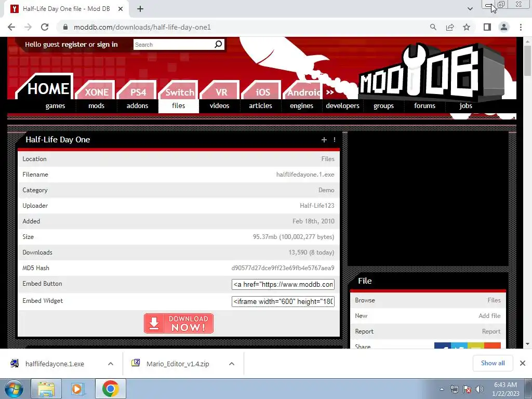Select the Switch platform tab
The image size is (532, 399).
[x=179, y=91]
